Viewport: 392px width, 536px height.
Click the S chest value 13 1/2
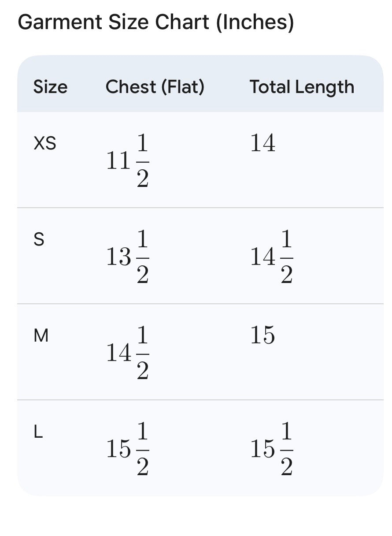click(128, 257)
